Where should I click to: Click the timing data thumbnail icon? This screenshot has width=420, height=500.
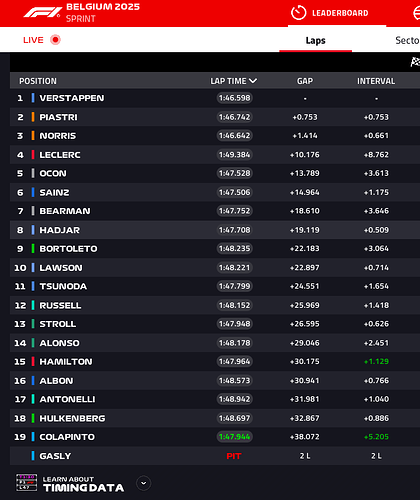pyautogui.click(x=27, y=483)
